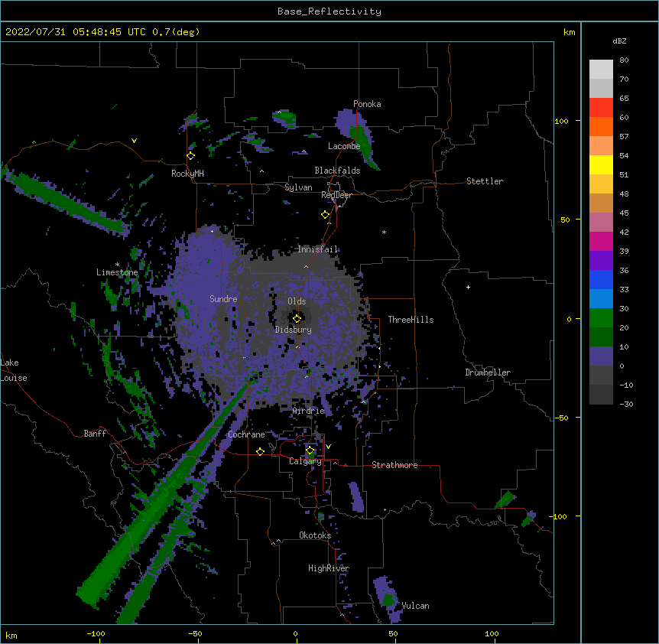Image resolution: width=659 pixels, height=644 pixels.
Task: Click the 80 value at the legend top
Action: (x=624, y=60)
